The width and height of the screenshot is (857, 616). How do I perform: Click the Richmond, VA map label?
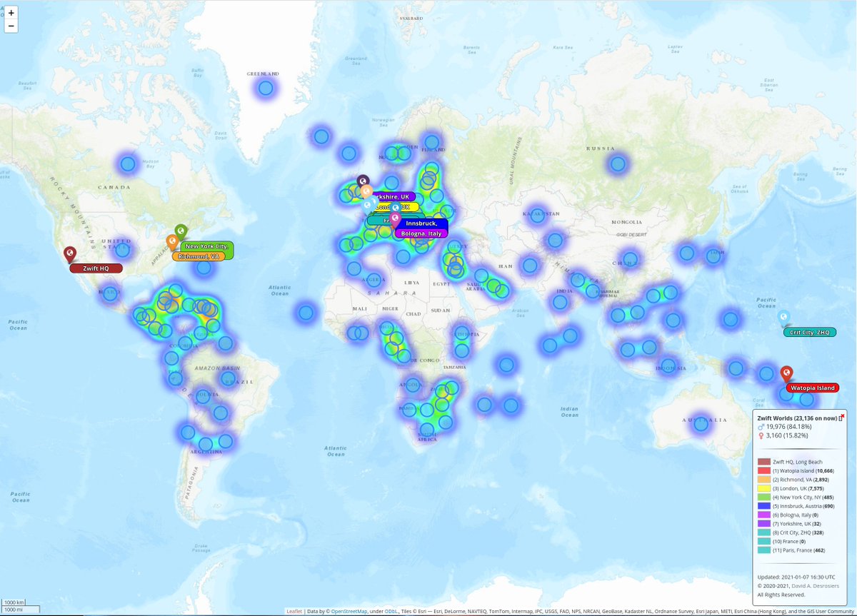pos(198,256)
